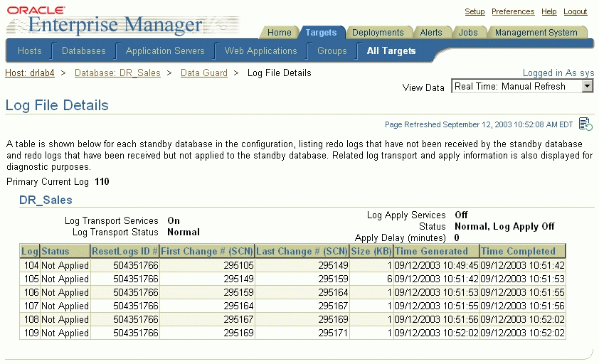The width and height of the screenshot is (599, 364).
Task: Open the Web Applications subtab
Action: click(260, 50)
